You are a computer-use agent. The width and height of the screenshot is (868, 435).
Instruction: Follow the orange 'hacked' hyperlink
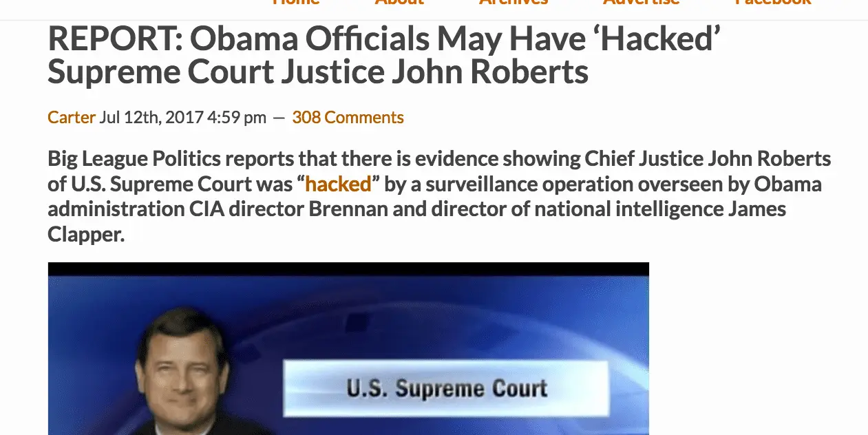pyautogui.click(x=338, y=184)
